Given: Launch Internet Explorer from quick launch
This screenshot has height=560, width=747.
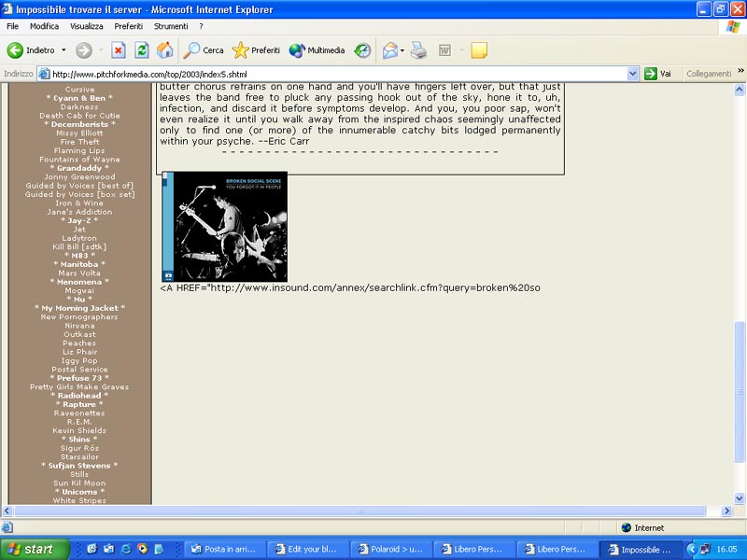Looking at the screenshot, I should tap(126, 549).
